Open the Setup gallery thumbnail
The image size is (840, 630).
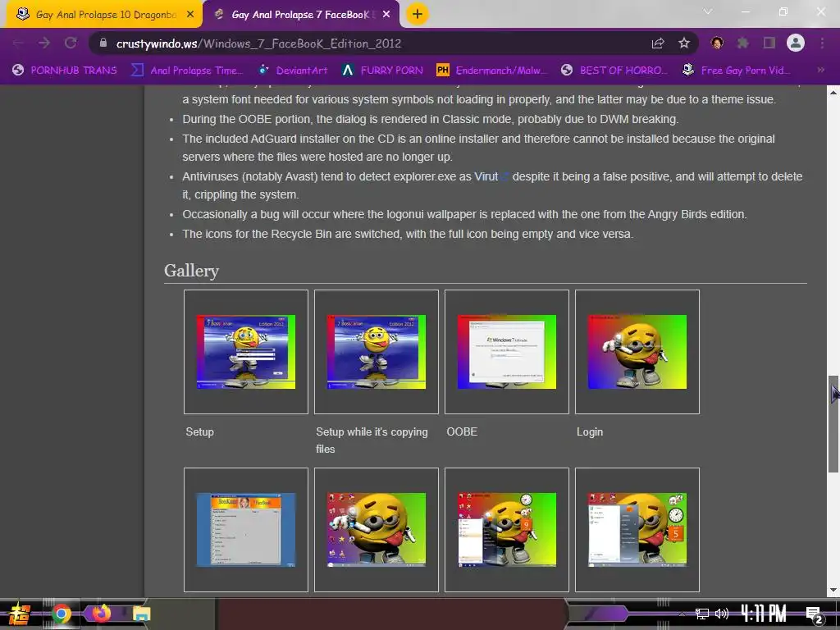pyautogui.click(x=246, y=352)
